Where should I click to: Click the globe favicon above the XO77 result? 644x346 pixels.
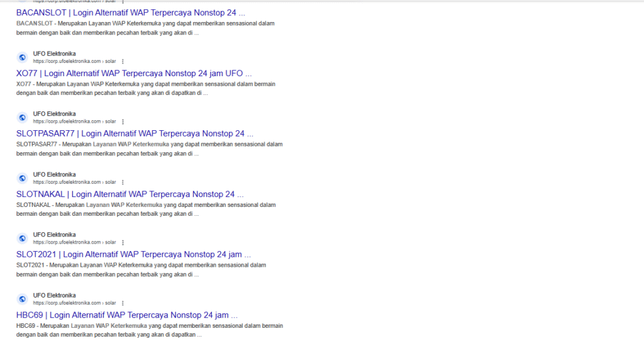click(x=22, y=57)
